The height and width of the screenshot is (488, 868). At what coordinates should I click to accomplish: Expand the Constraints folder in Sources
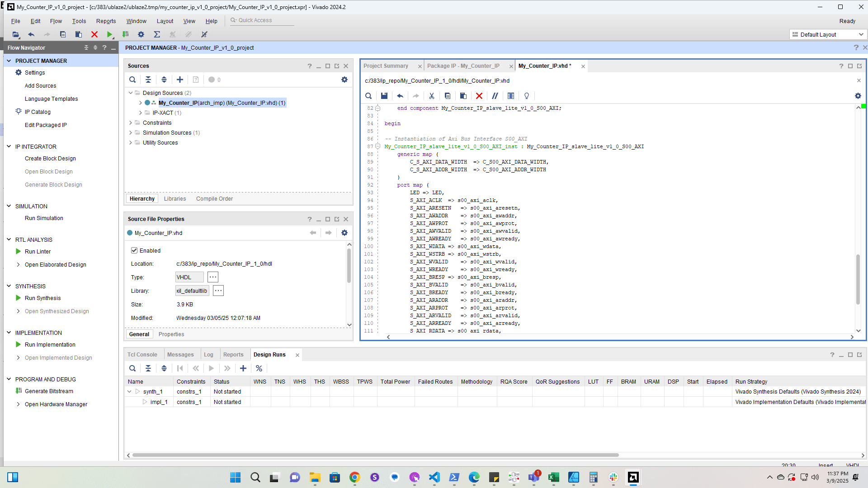click(131, 123)
